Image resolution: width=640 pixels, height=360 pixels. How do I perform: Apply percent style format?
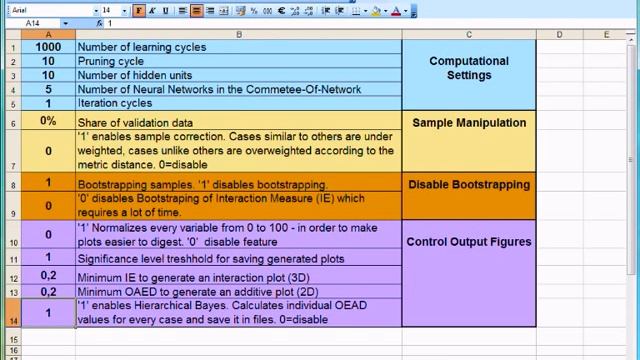(x=254, y=11)
